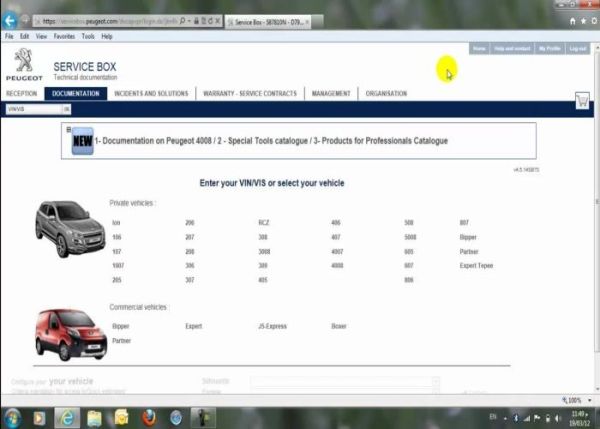Click the volume speaker tray icon

point(558,418)
